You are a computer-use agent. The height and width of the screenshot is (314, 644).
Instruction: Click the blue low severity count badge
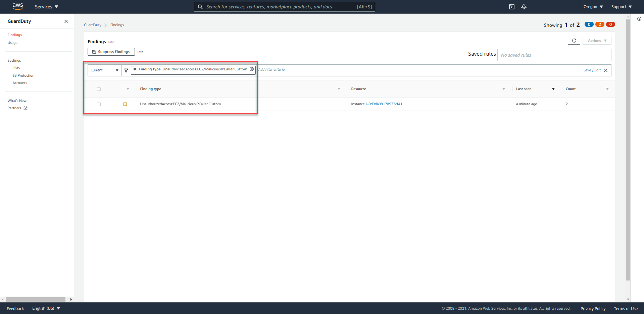(589, 24)
